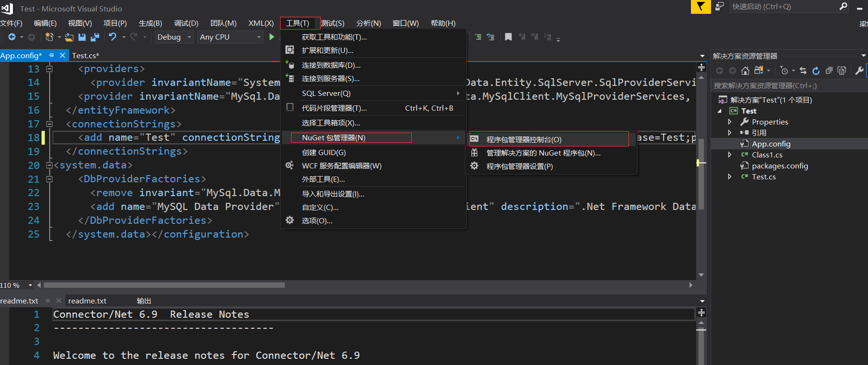
Task: Click the uncomment selected lines icon
Action: coord(491,37)
